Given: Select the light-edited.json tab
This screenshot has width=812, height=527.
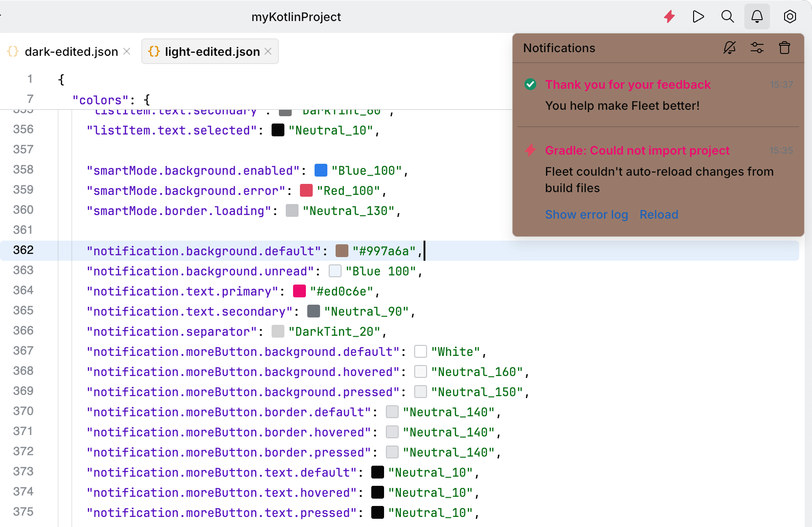Looking at the screenshot, I should tap(212, 52).
